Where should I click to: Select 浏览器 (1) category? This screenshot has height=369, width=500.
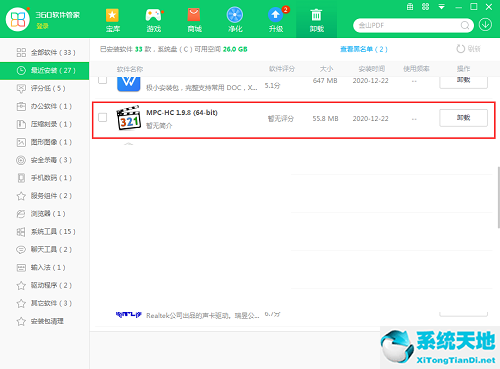pyautogui.click(x=45, y=214)
